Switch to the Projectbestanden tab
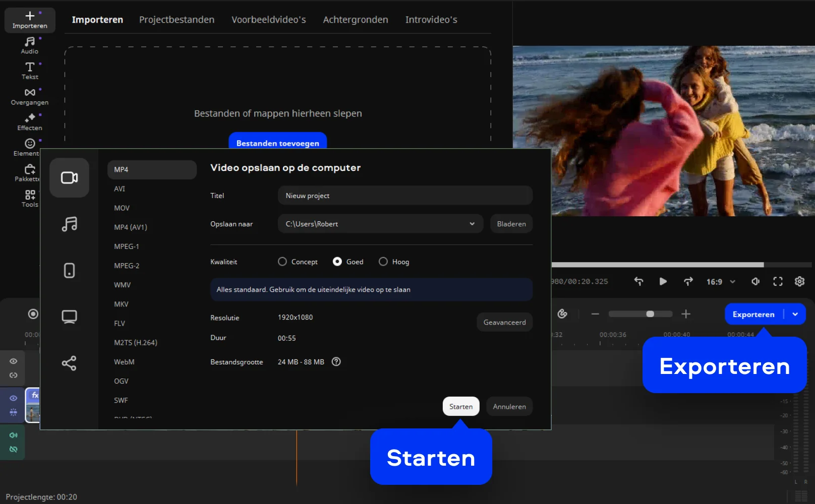 point(177,20)
